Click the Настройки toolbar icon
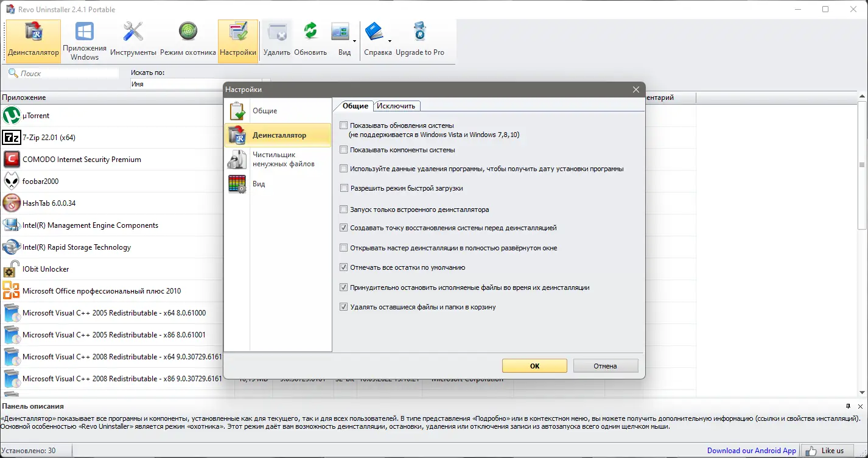This screenshot has width=868, height=458. click(x=238, y=41)
